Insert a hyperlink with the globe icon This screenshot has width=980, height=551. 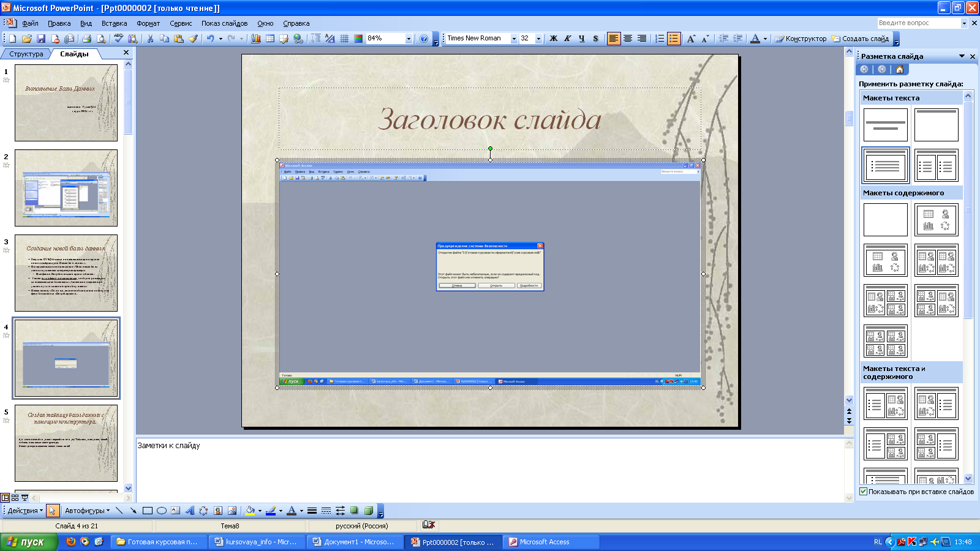(298, 39)
